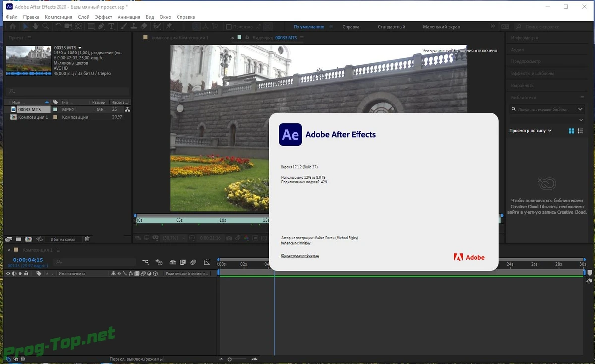595x364 pixels.
Task: Click 8 бит на канал color depth button
Action: 63,239
